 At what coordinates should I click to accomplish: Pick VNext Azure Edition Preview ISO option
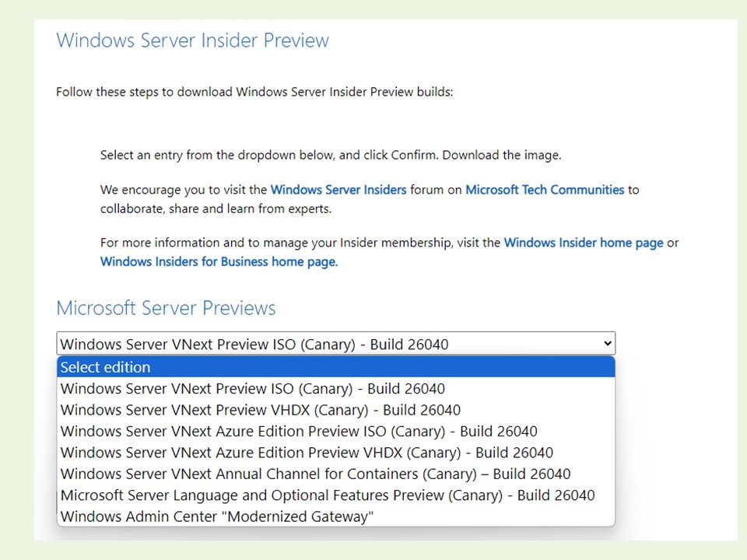336,432
